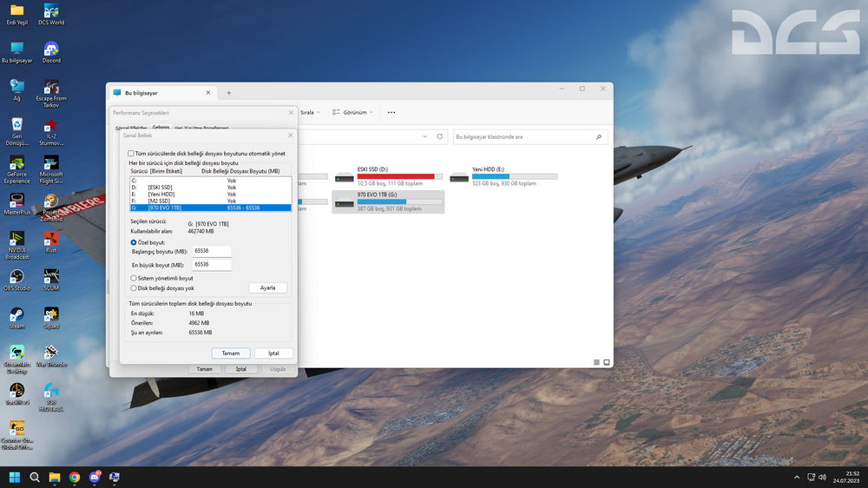This screenshot has width=868, height=488.
Task: Select Project Zomboid desktop shortcut
Action: (51, 208)
